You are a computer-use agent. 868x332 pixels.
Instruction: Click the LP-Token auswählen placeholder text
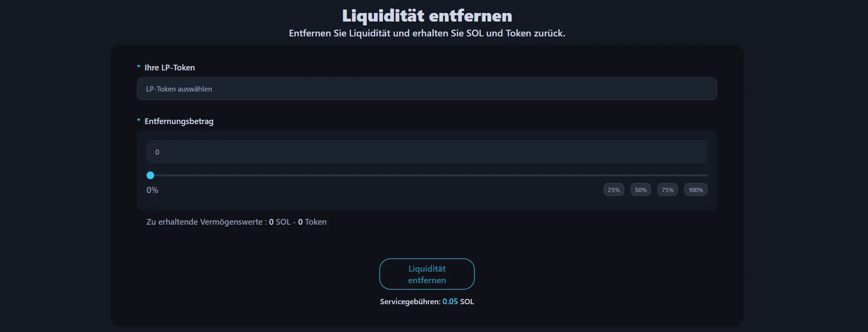click(x=178, y=89)
